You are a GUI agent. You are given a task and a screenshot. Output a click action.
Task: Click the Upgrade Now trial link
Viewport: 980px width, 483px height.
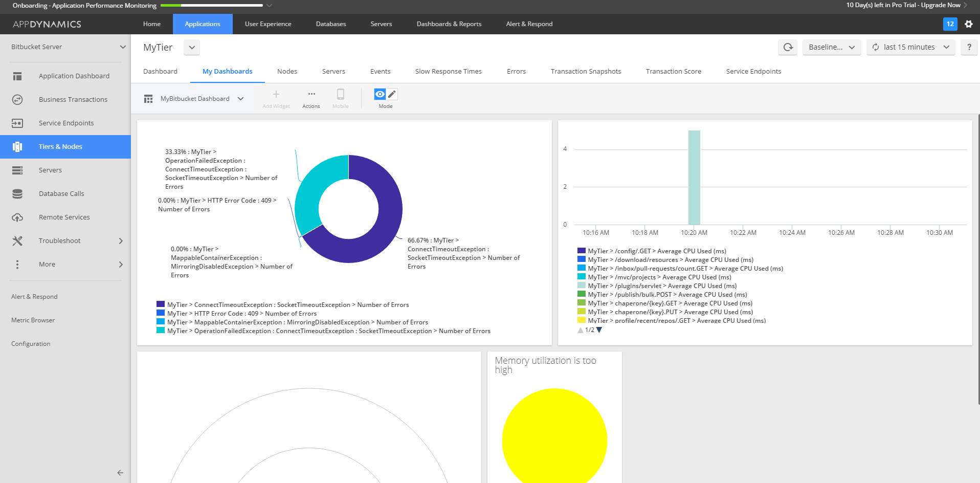pyautogui.click(x=940, y=5)
